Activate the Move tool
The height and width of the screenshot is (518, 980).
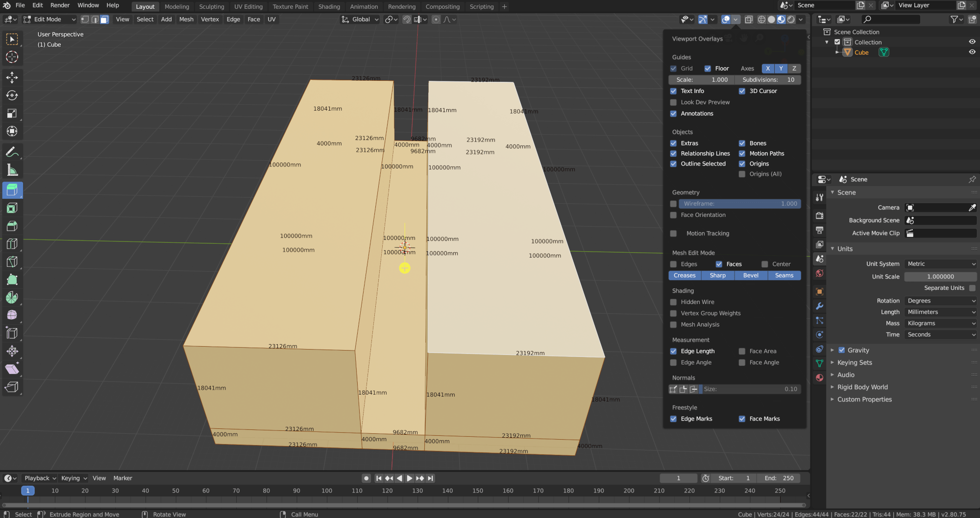click(x=12, y=77)
